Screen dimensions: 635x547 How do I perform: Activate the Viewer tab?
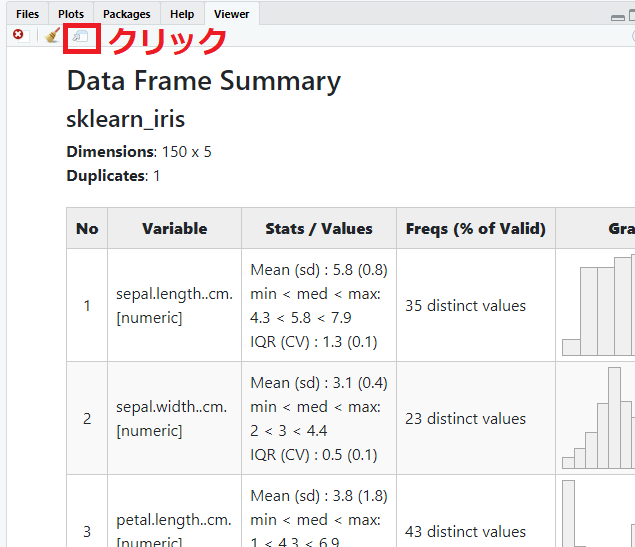tap(232, 14)
